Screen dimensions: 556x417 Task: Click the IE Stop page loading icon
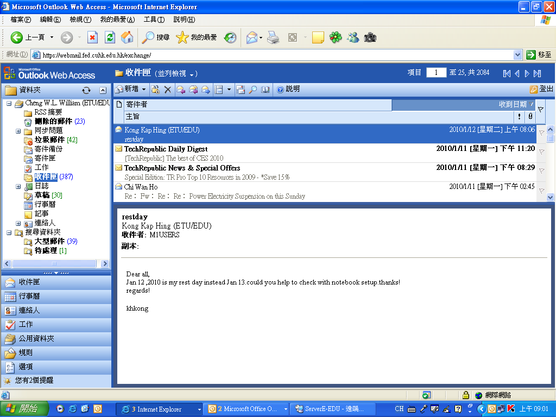click(x=93, y=37)
